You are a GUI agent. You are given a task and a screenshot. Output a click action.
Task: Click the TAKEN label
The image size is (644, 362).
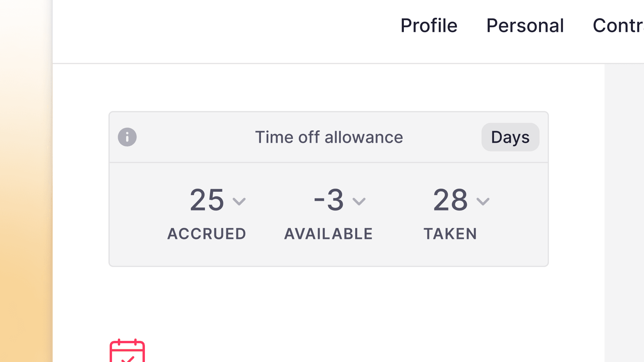point(450,234)
